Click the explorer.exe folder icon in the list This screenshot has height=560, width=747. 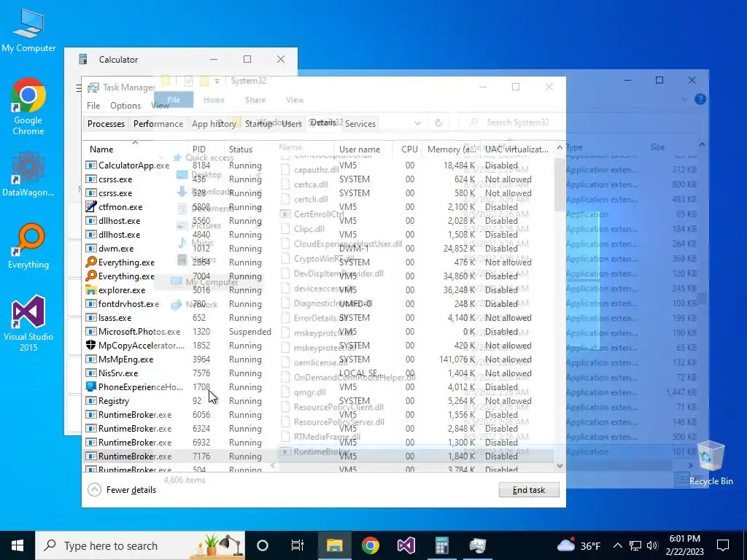click(x=90, y=289)
